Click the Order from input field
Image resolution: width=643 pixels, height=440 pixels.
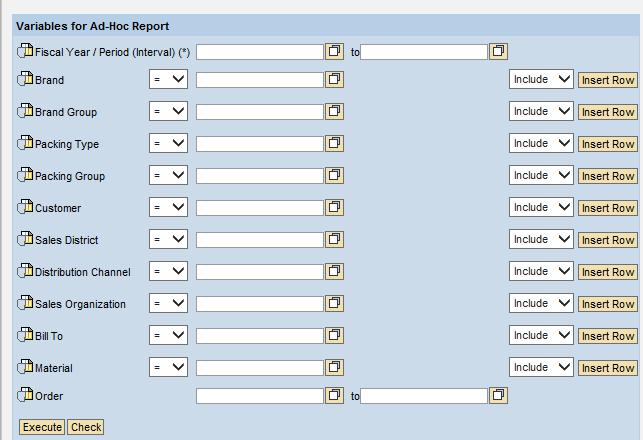point(260,396)
